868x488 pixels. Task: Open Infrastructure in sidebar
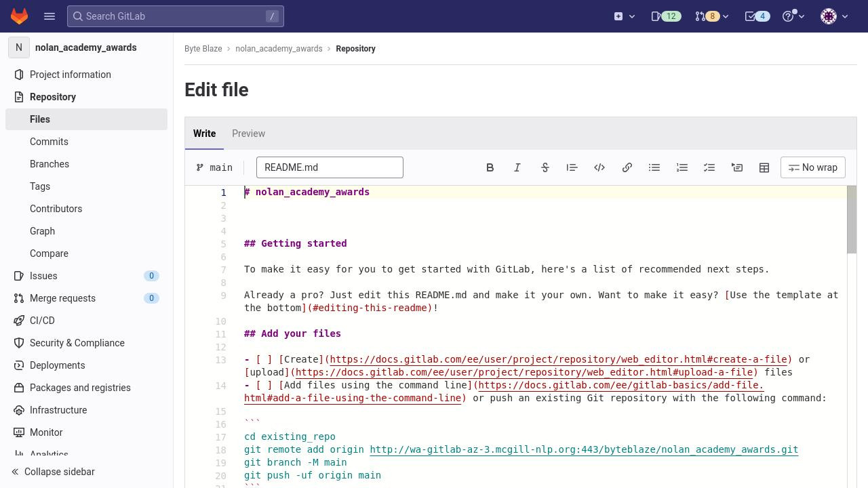[86, 410]
